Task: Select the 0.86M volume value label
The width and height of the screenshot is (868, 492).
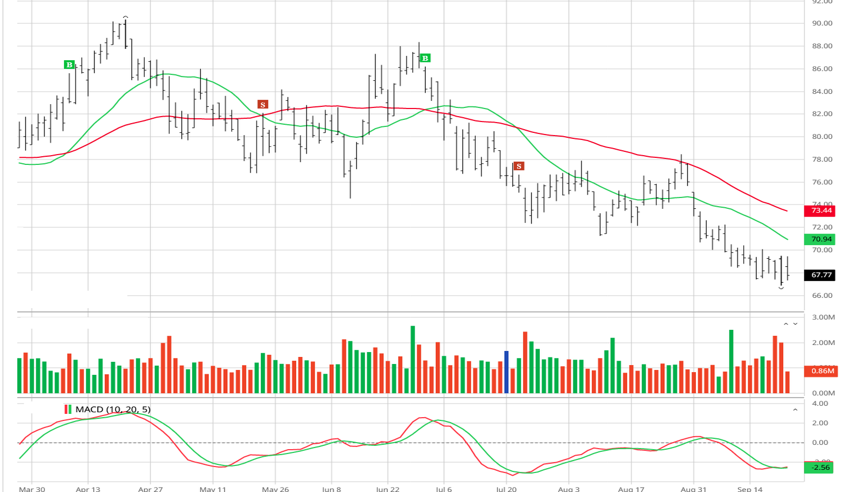Action: pyautogui.click(x=821, y=371)
